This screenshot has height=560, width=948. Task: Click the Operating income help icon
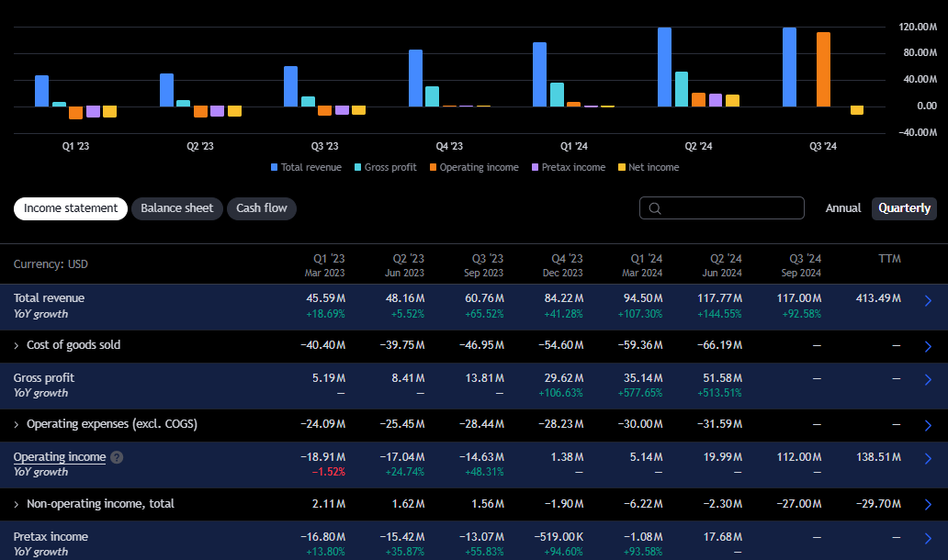click(117, 457)
